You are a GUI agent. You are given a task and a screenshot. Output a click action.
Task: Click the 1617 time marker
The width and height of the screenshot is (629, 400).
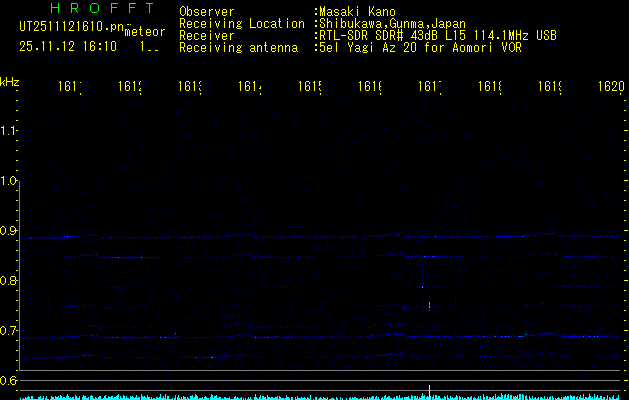tap(430, 87)
